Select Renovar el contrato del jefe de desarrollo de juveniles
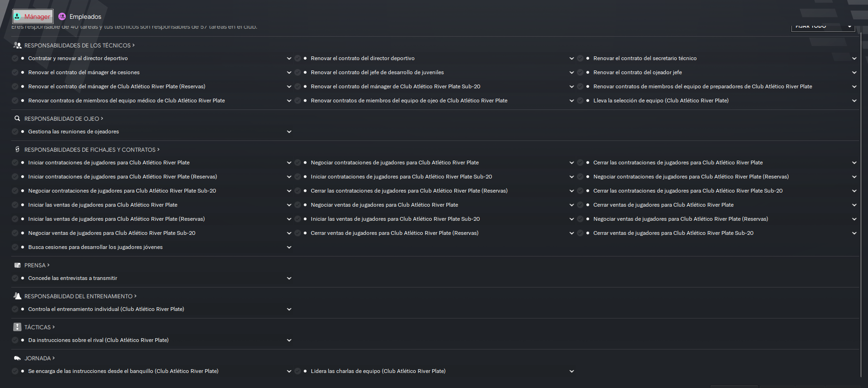This screenshot has width=868, height=388. (x=377, y=72)
